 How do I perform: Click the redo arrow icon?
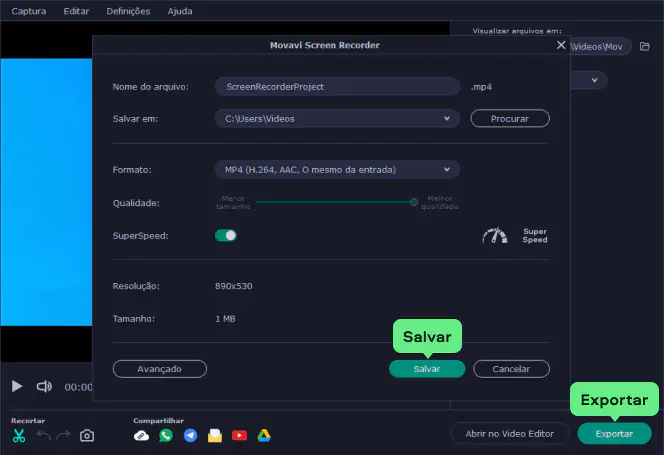[x=63, y=435]
